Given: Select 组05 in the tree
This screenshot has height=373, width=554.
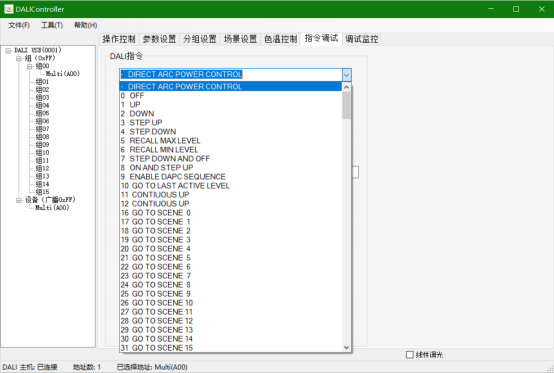Looking at the screenshot, I should click(x=42, y=113).
